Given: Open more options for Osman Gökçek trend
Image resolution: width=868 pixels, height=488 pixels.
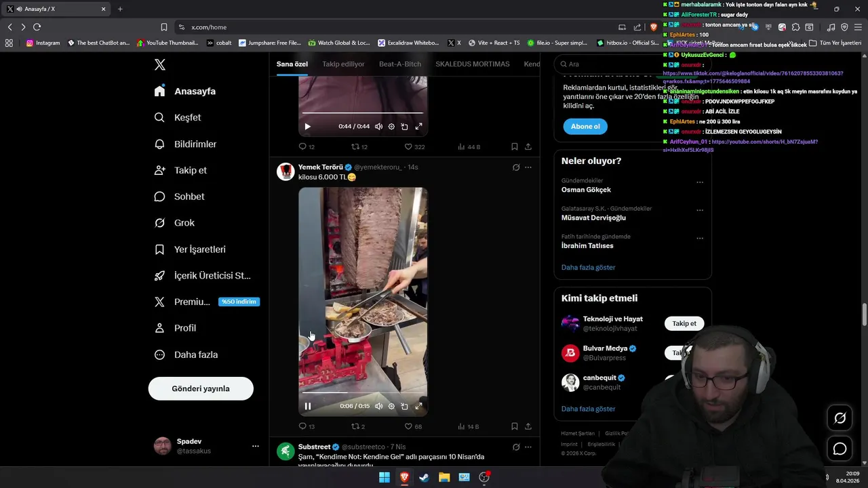Looking at the screenshot, I should click(x=700, y=182).
